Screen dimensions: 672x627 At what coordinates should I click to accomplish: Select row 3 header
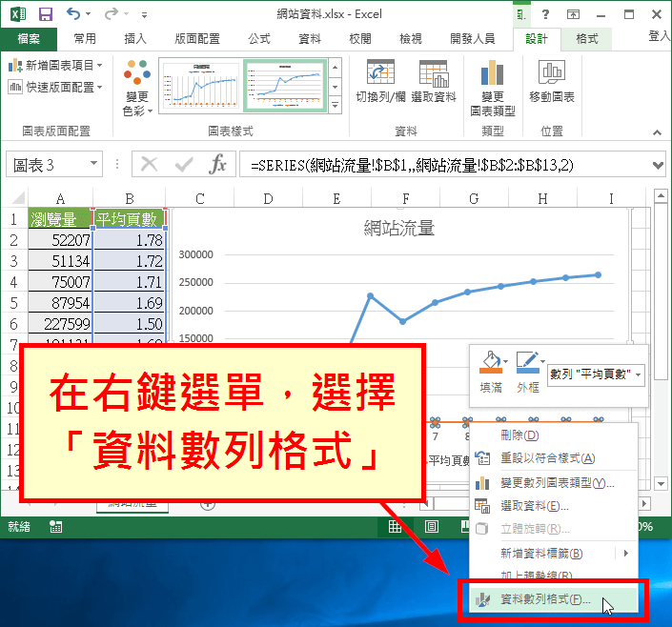(13, 260)
